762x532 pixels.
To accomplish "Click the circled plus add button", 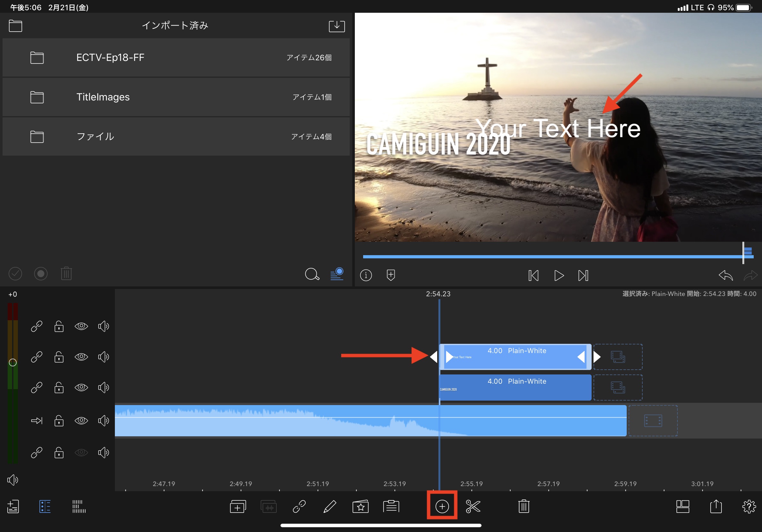I will pyautogui.click(x=442, y=506).
